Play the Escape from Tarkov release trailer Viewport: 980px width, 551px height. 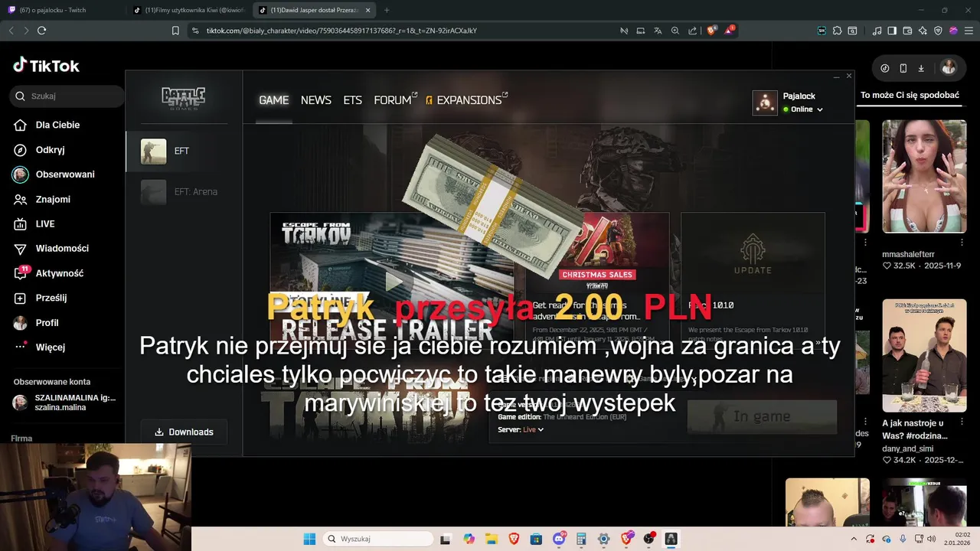392,280
